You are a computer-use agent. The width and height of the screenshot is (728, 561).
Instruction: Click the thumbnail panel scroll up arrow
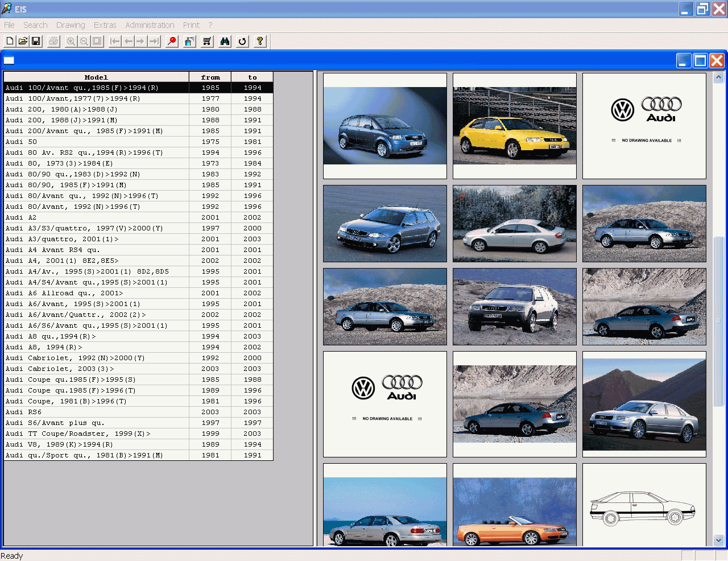718,77
